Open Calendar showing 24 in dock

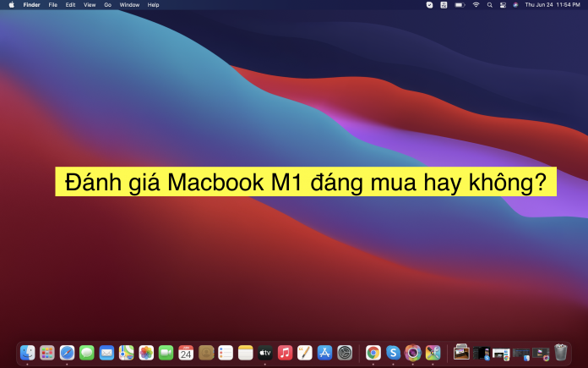click(x=186, y=353)
